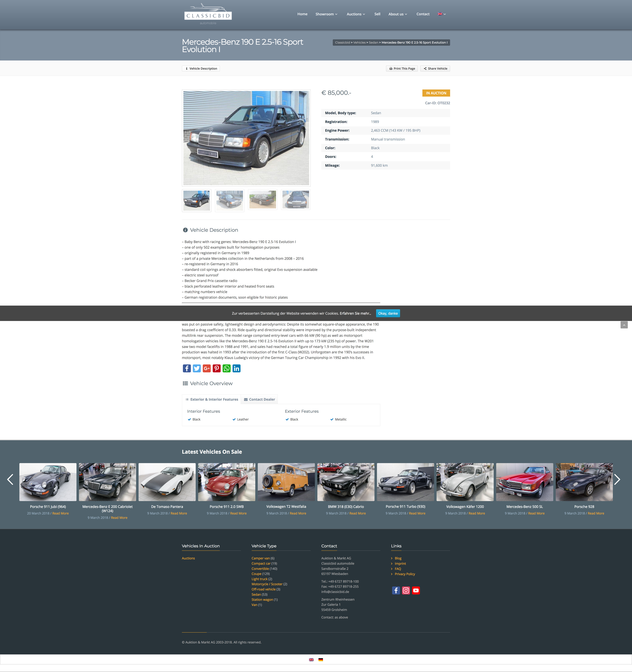Open Motorcycle / Scooter vehicle type

click(x=267, y=584)
